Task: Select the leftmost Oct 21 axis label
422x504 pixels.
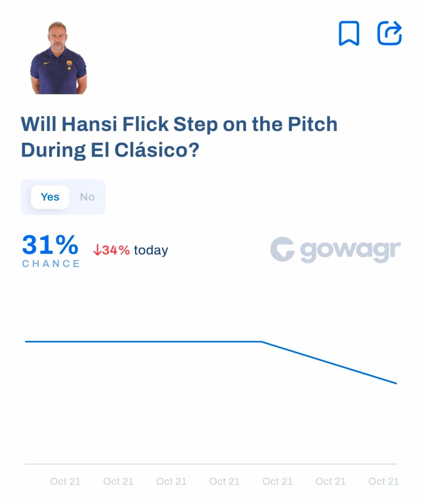Action: [x=65, y=481]
